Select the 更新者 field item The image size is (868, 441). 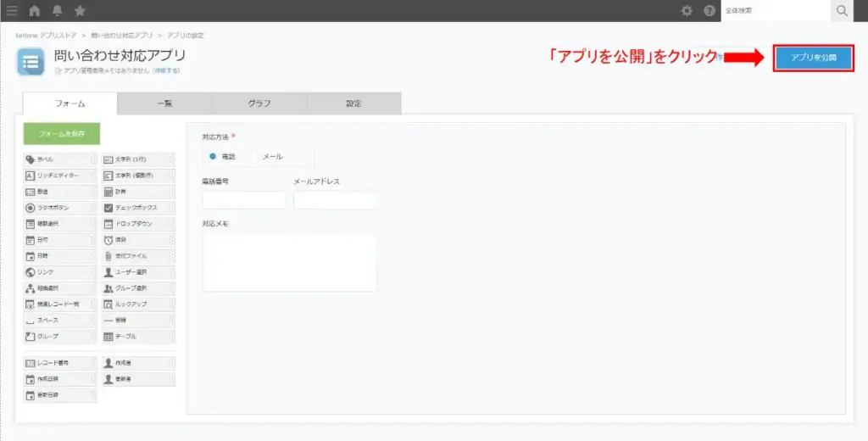(x=138, y=379)
